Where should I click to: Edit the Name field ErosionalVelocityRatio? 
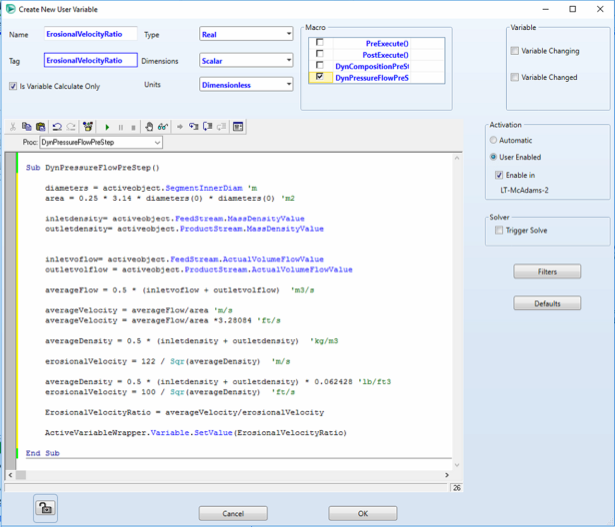click(x=91, y=34)
